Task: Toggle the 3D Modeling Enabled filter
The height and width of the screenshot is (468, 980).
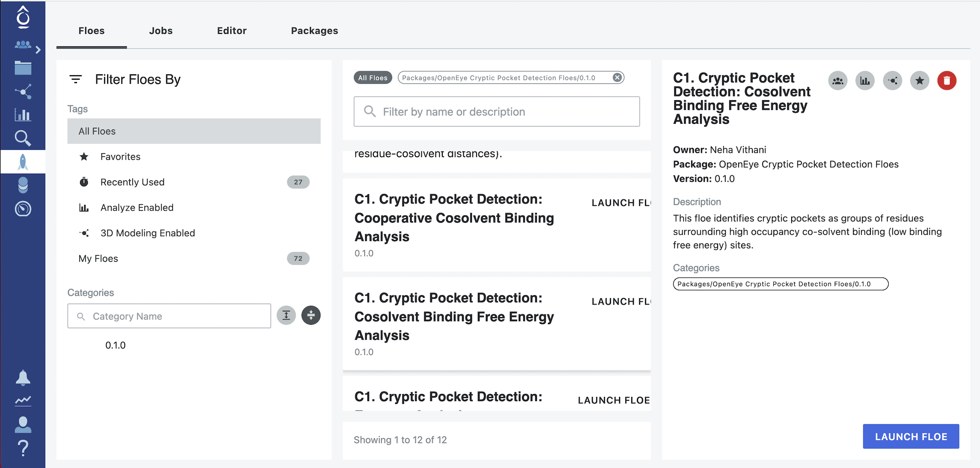Action: pyautogui.click(x=147, y=232)
